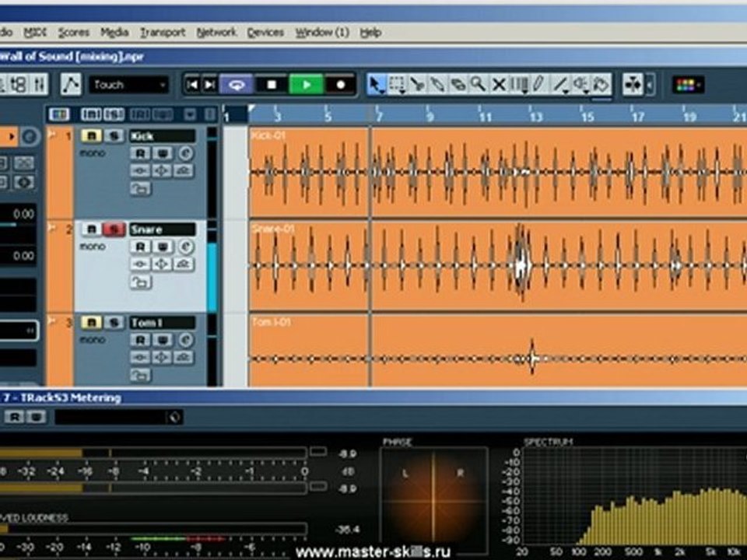Select the Mute X tool
The height and width of the screenshot is (560, 747).
[498, 85]
